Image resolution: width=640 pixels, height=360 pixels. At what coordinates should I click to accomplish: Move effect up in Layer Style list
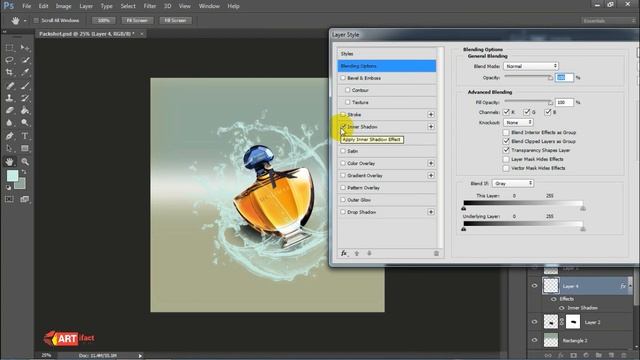pos(357,253)
